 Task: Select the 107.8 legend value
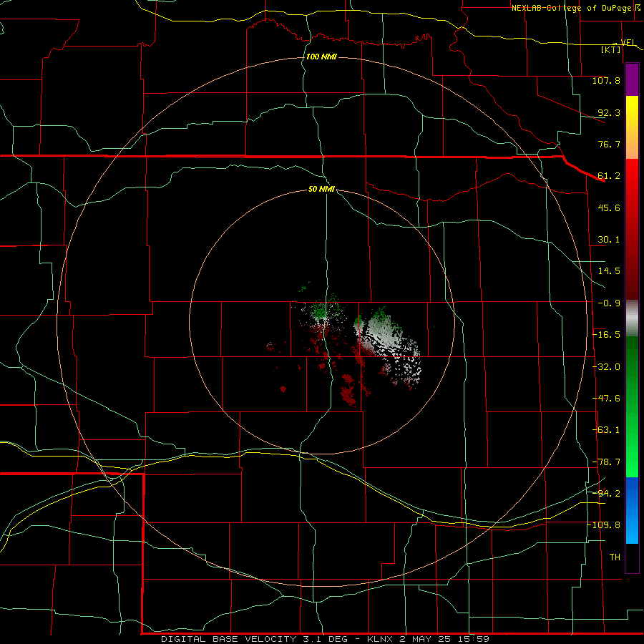pyautogui.click(x=606, y=80)
